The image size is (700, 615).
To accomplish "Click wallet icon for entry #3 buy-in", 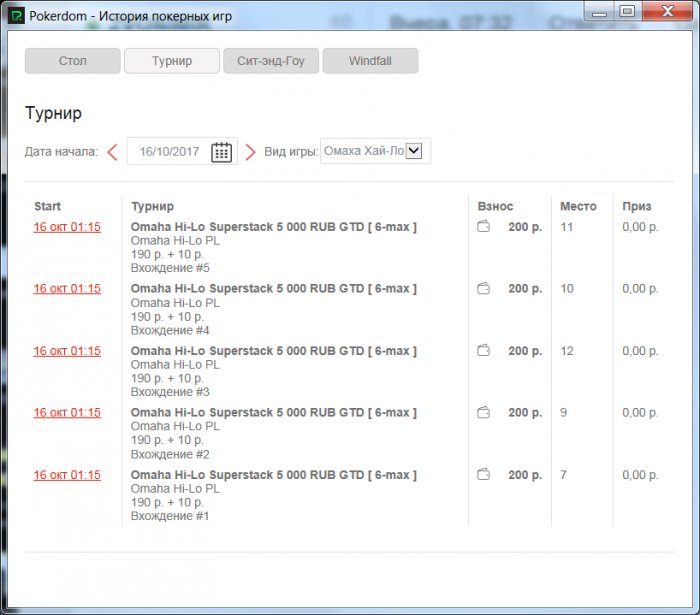I will pos(484,351).
